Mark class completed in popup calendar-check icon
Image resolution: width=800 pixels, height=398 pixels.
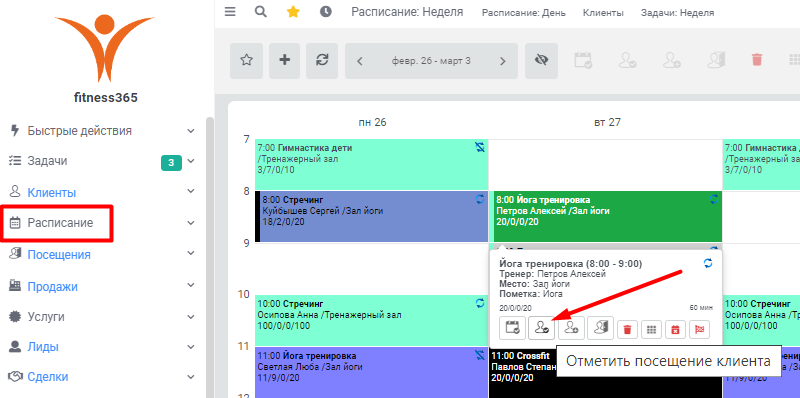point(512,328)
